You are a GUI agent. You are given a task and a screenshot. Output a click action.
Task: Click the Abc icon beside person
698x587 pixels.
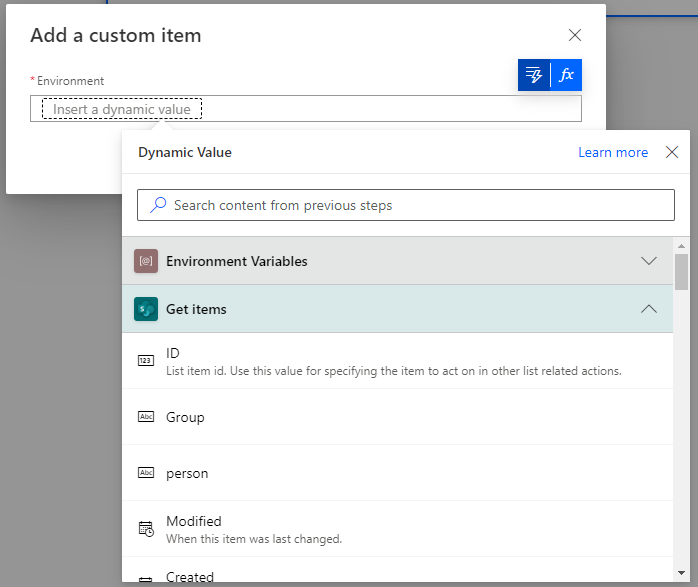[146, 473]
